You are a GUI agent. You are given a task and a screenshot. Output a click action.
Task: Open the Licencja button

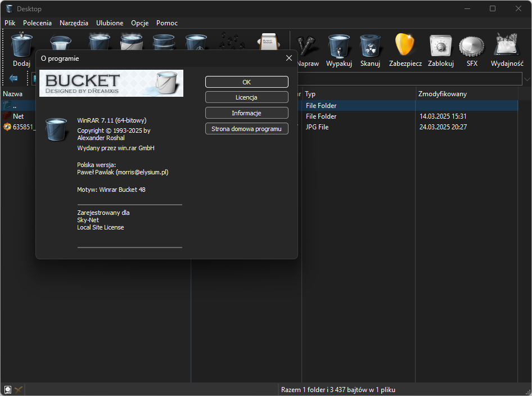click(247, 97)
